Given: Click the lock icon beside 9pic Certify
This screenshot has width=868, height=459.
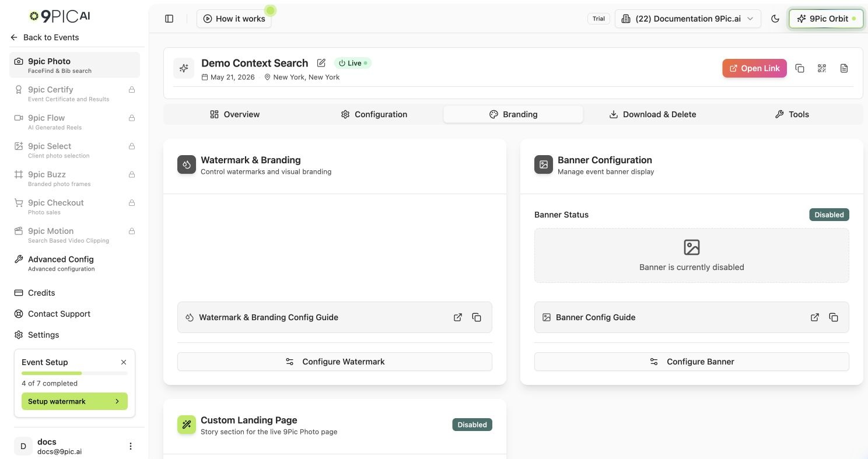Looking at the screenshot, I should pos(132,90).
